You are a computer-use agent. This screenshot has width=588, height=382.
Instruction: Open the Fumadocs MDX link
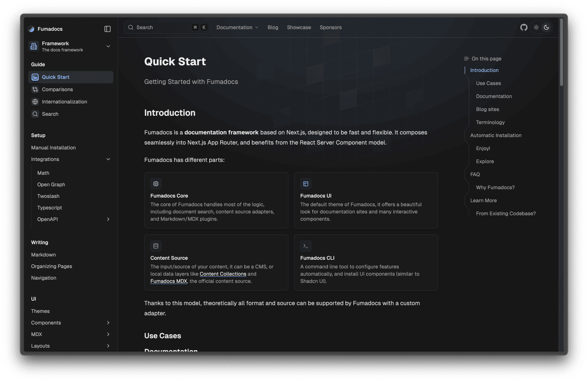click(169, 281)
